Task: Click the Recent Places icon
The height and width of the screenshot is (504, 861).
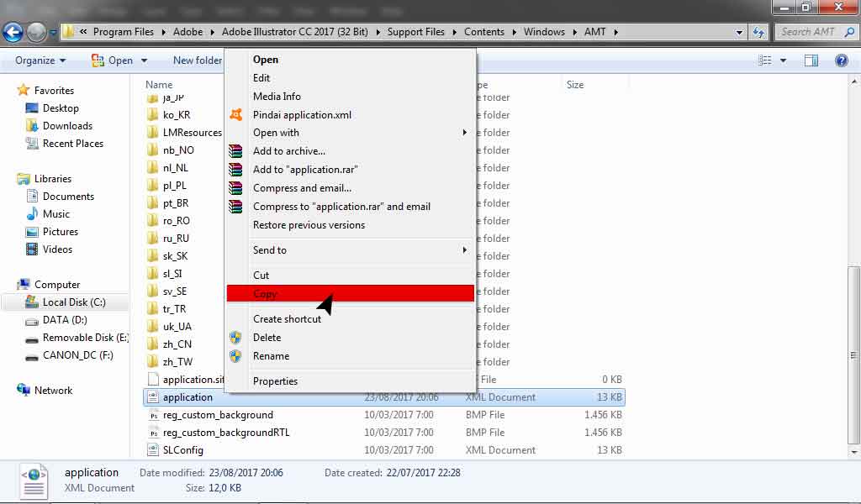Action: click(x=32, y=143)
